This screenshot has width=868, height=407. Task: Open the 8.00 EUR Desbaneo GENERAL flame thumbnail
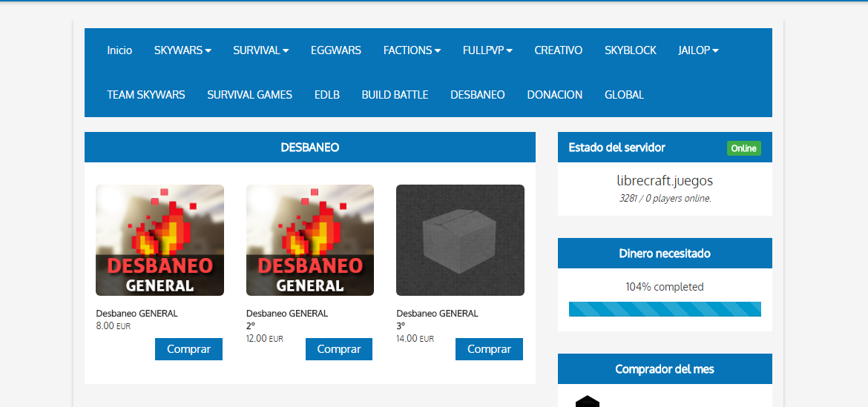(x=160, y=240)
